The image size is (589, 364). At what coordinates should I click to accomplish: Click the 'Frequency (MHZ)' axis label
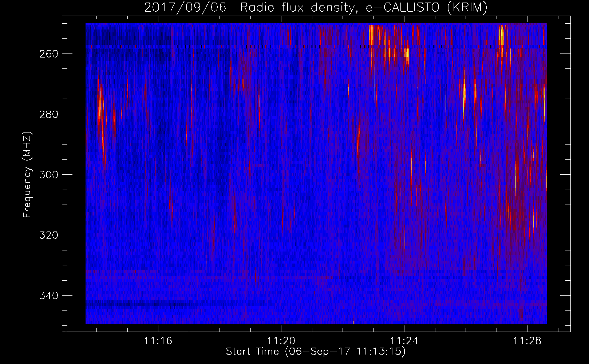(x=27, y=174)
